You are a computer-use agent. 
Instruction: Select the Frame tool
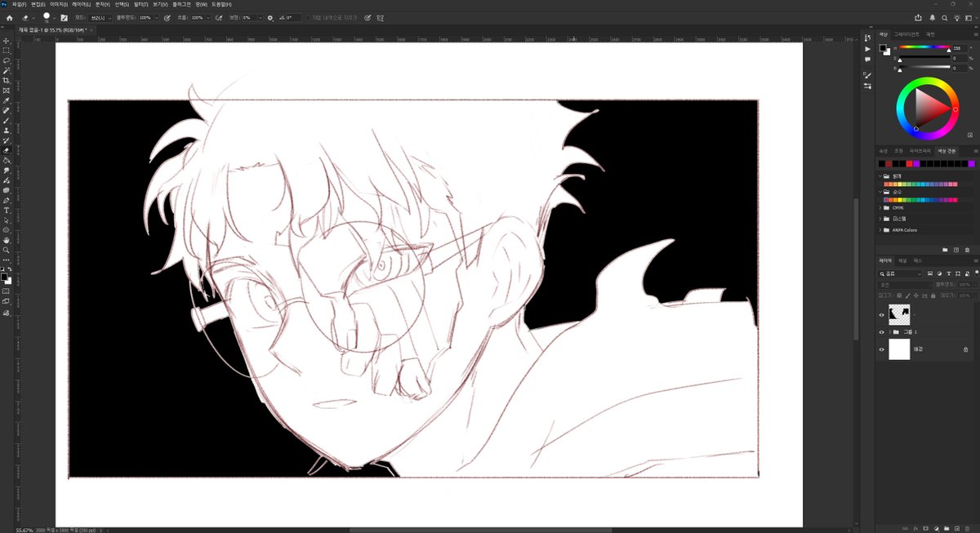coord(7,91)
